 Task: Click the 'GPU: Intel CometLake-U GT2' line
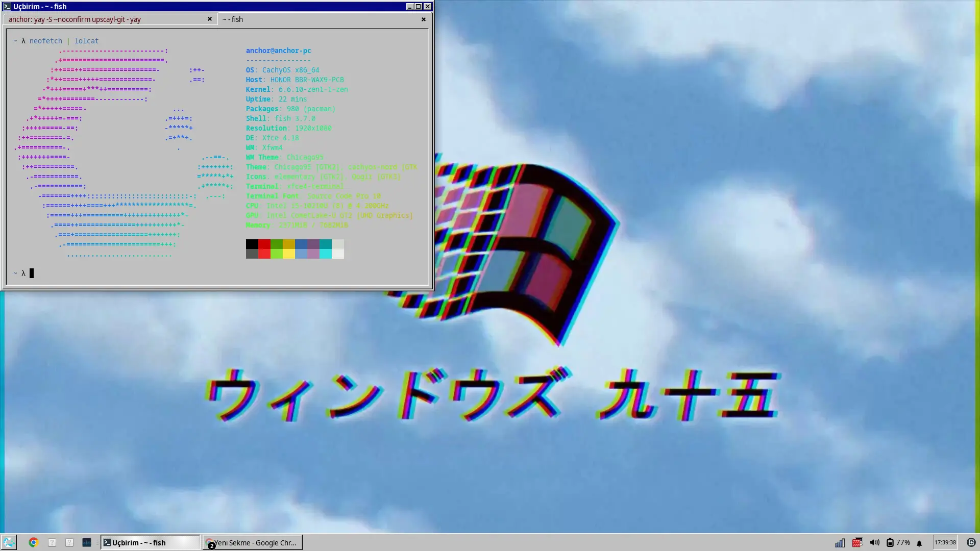point(330,215)
